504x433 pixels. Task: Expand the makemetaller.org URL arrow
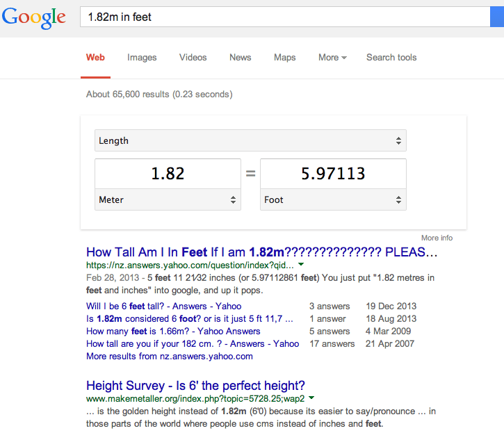(x=311, y=398)
